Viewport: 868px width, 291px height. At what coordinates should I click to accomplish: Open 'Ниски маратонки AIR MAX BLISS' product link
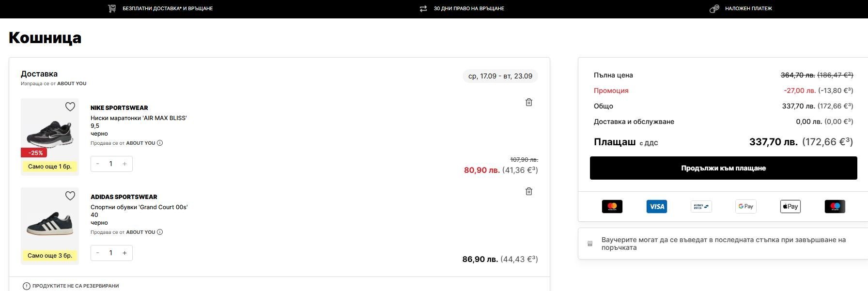pyautogui.click(x=139, y=118)
